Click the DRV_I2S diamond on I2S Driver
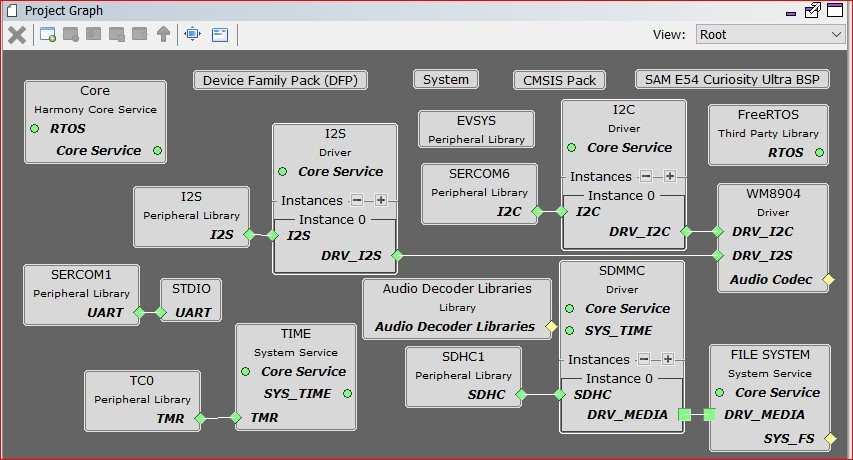This screenshot has height=460, width=853. pos(397,255)
